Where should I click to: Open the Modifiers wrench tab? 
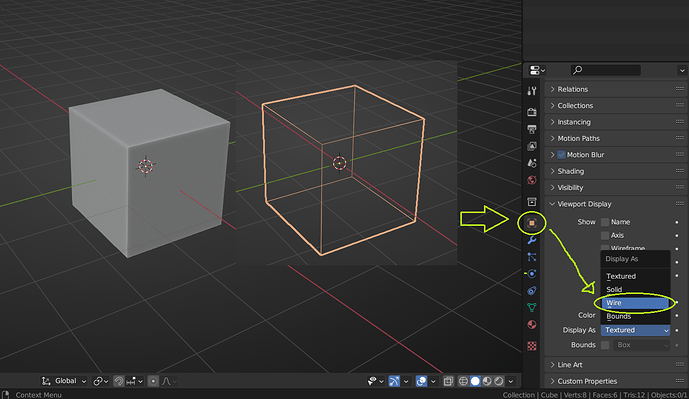click(x=532, y=240)
